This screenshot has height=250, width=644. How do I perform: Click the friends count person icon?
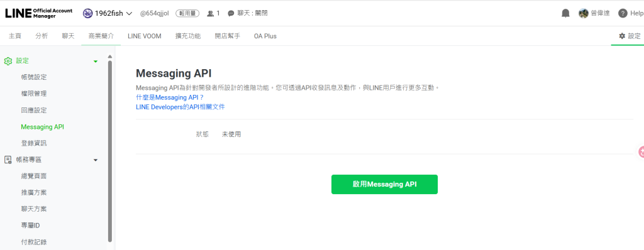pyautogui.click(x=210, y=14)
